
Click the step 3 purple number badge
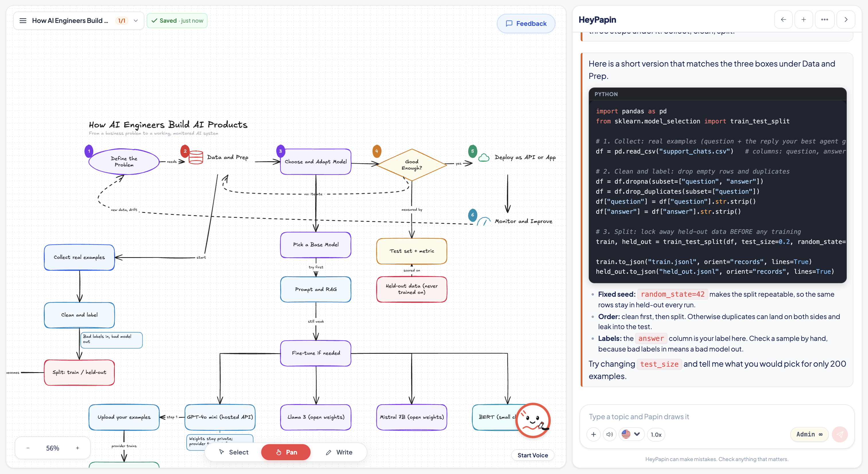pyautogui.click(x=281, y=151)
